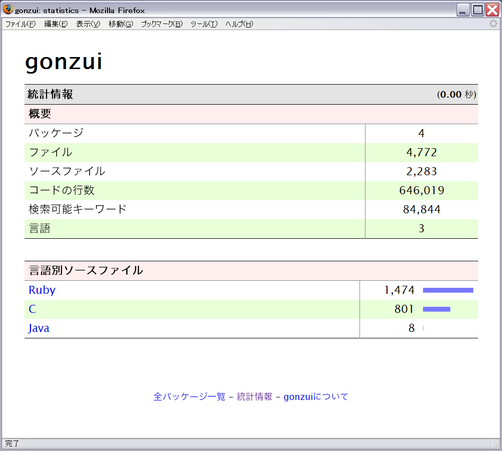Open the Ruby language link
502x451 pixels.
pos(42,290)
